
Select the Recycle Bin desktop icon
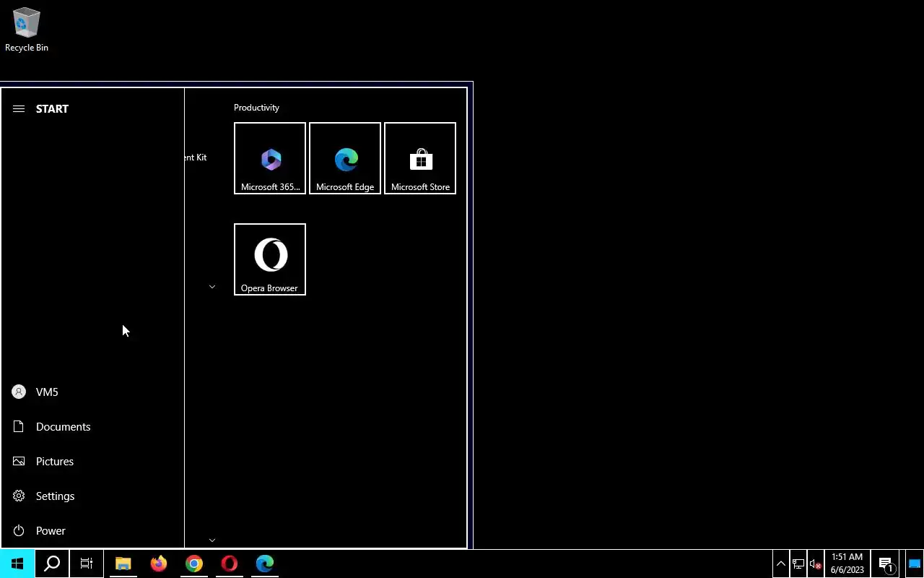(27, 30)
